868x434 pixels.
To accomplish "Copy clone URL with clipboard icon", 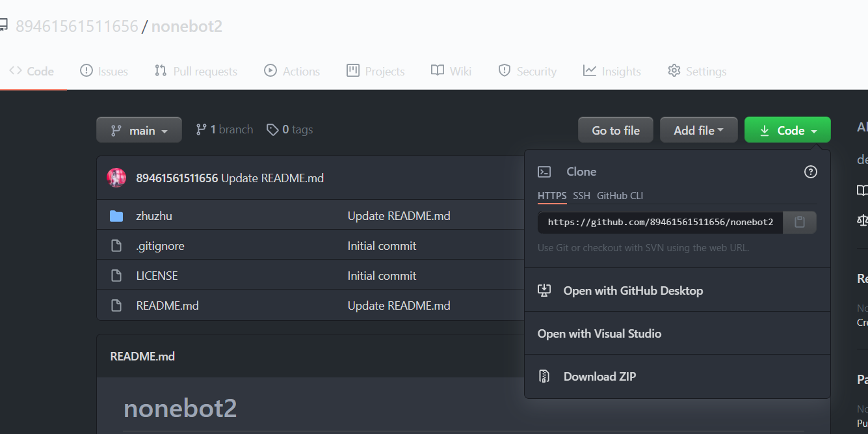I will (x=800, y=223).
